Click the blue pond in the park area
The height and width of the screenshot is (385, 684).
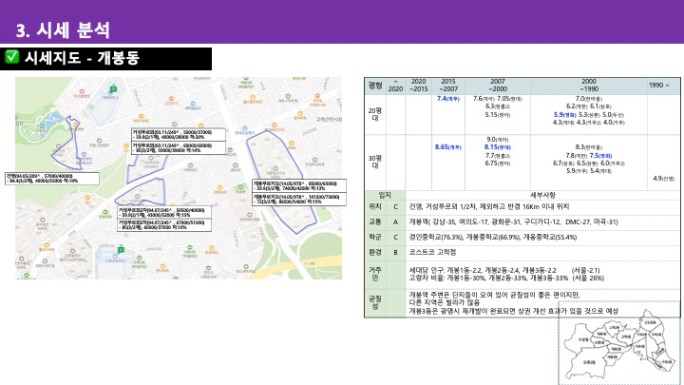pyautogui.click(x=55, y=117)
